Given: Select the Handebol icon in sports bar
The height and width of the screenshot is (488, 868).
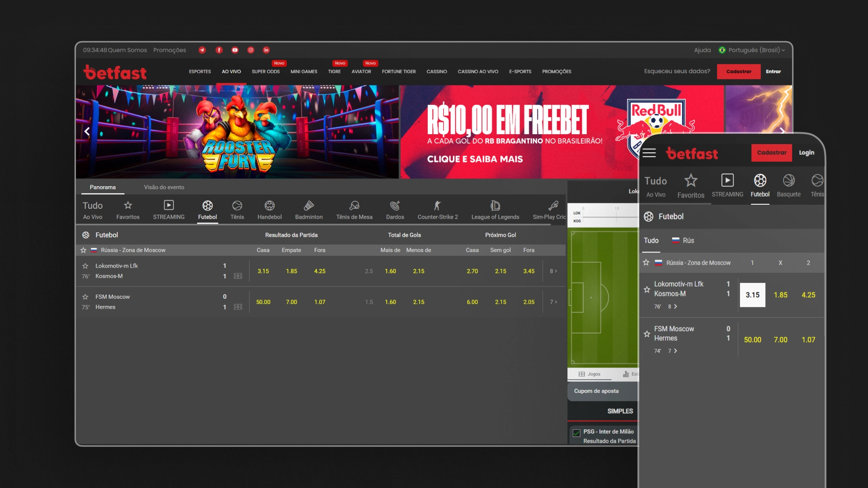Looking at the screenshot, I should (269, 206).
